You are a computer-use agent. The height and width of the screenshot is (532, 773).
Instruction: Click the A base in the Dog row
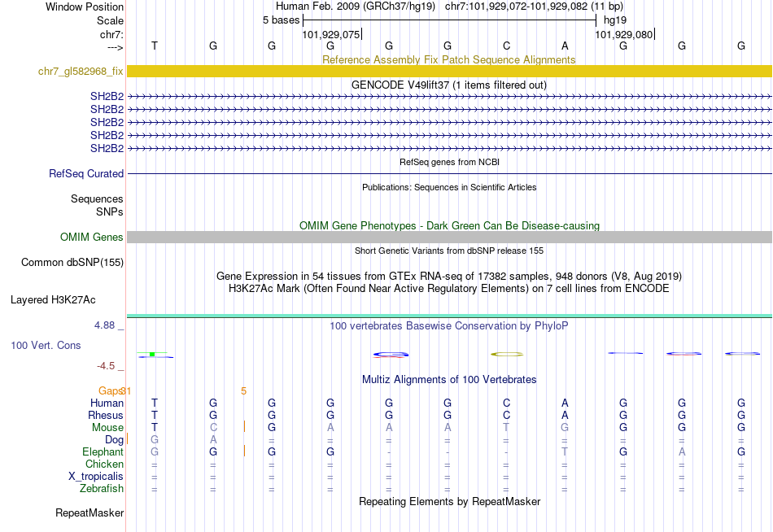(213, 440)
